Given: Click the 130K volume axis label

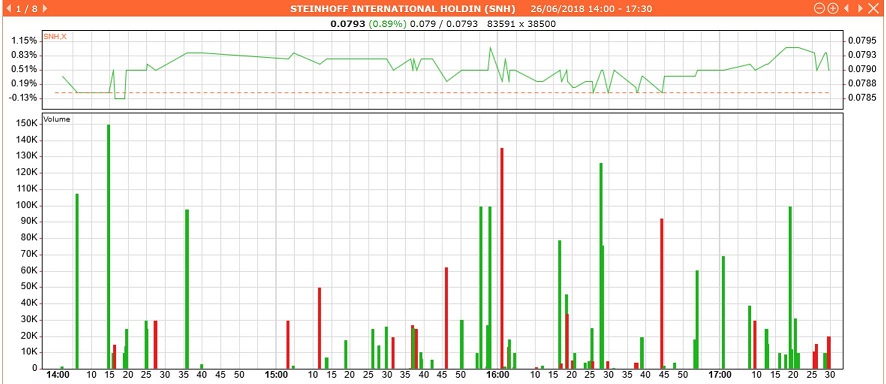Looking at the screenshot, I should (x=26, y=156).
